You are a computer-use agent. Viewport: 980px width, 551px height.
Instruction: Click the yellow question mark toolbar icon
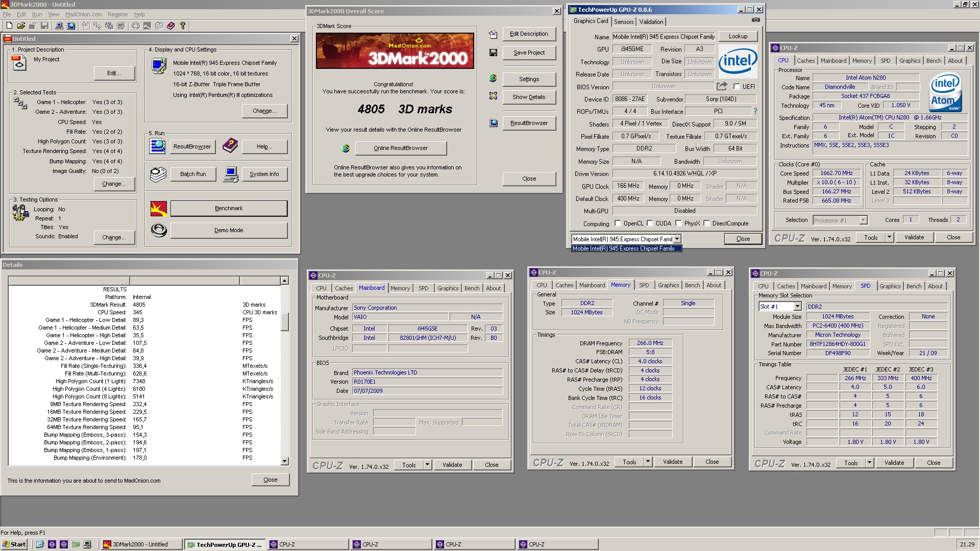(182, 26)
